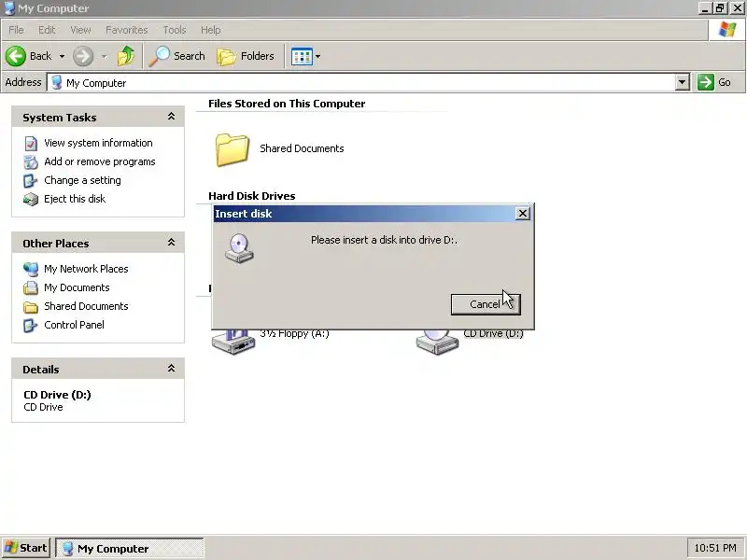Viewport: 747px width, 560px height.
Task: Click the Views grid icon
Action: [x=302, y=56]
